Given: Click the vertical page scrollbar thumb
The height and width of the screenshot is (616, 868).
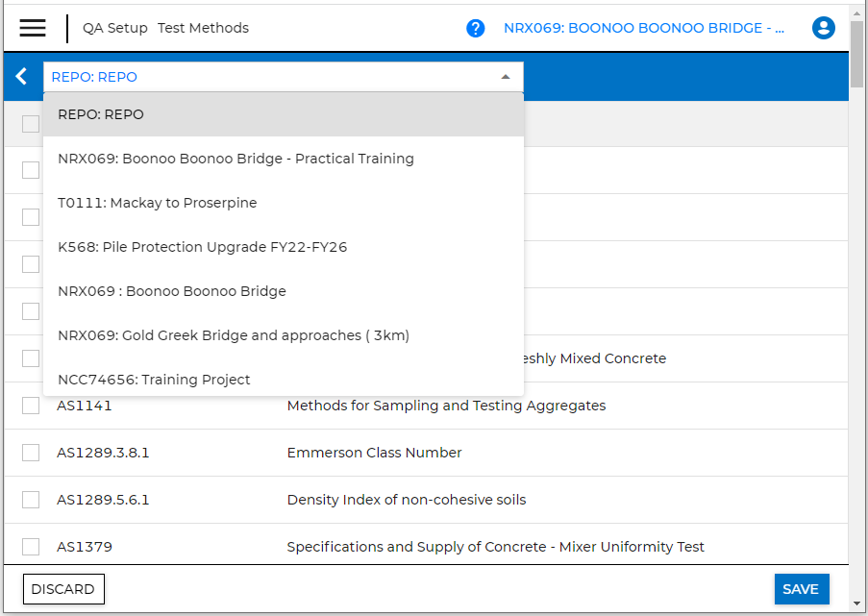Looking at the screenshot, I should click(x=856, y=54).
